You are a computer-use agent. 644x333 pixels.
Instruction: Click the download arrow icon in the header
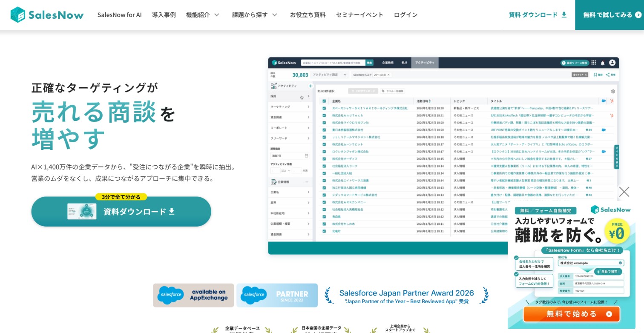564,14
